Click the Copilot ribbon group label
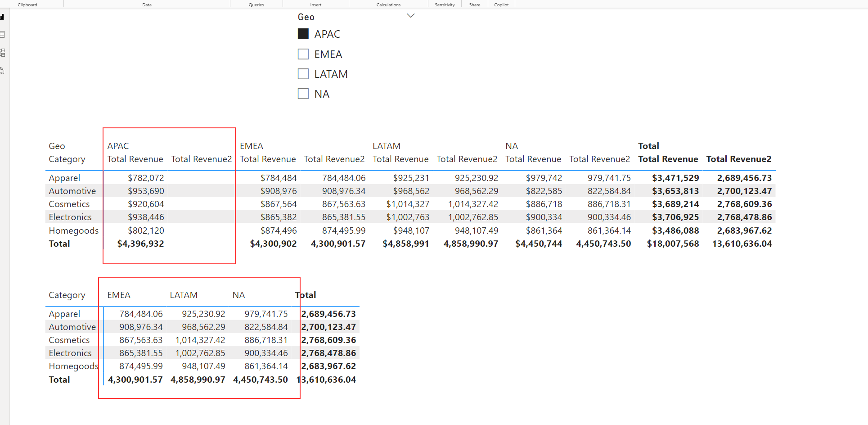Image resolution: width=868 pixels, height=425 pixels. point(501,5)
